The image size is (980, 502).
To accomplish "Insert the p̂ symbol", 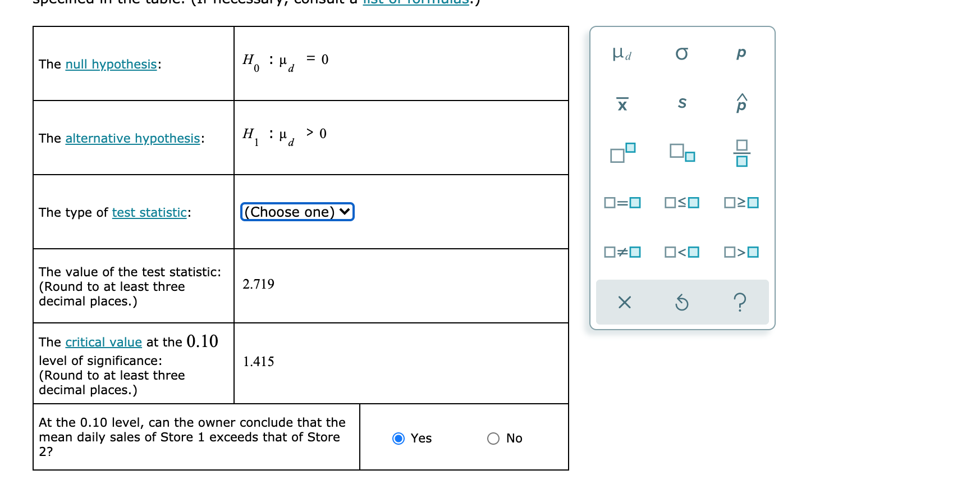I will point(741,103).
